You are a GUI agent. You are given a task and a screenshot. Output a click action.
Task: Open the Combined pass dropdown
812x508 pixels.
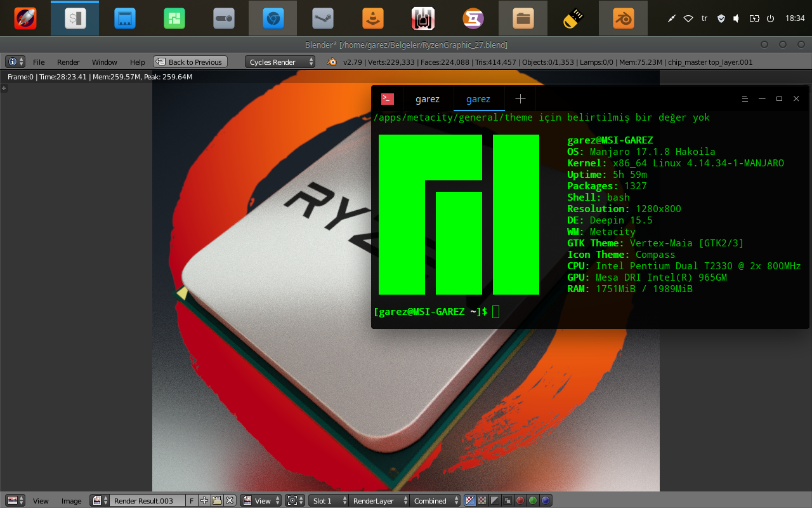click(435, 500)
